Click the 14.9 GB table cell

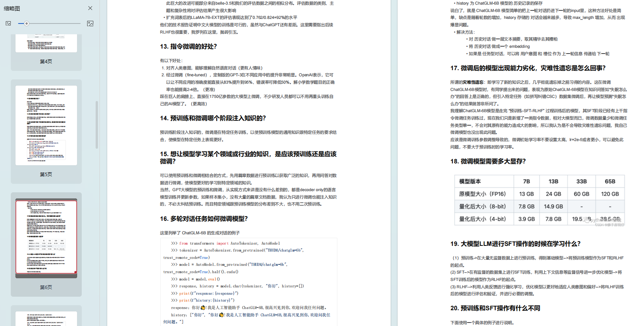(x=553, y=207)
